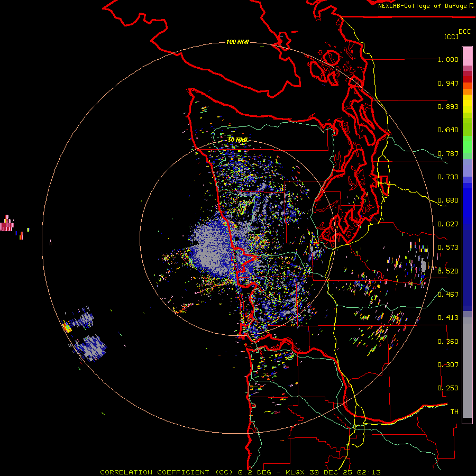The image size is (476, 476).
Task: Click the 0.413 scale value
Action: coord(448,318)
